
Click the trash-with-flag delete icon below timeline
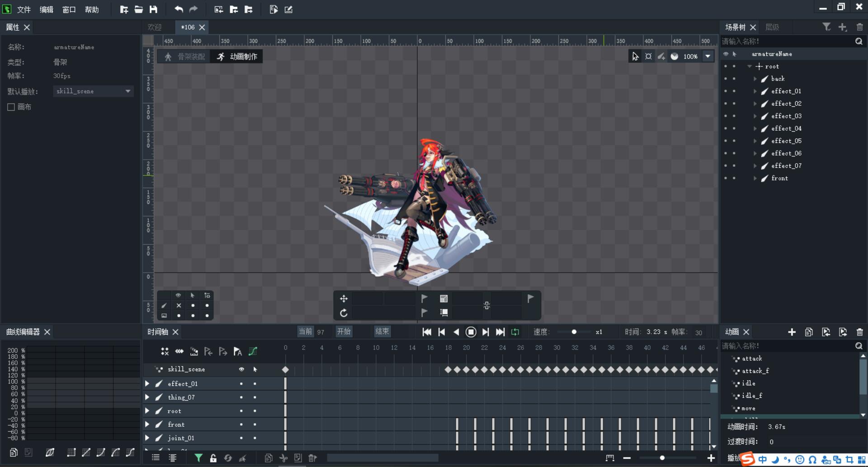pyautogui.click(x=312, y=458)
